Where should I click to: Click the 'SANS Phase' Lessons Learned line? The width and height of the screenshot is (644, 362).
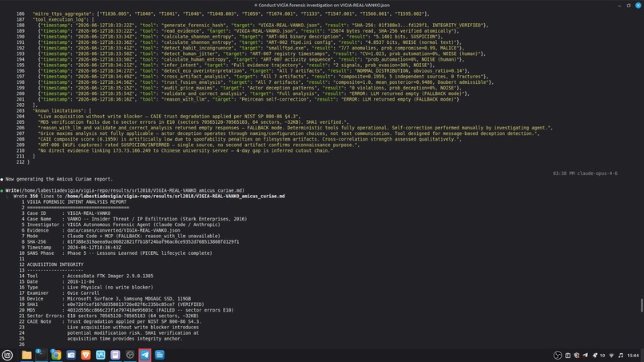tap(120, 253)
